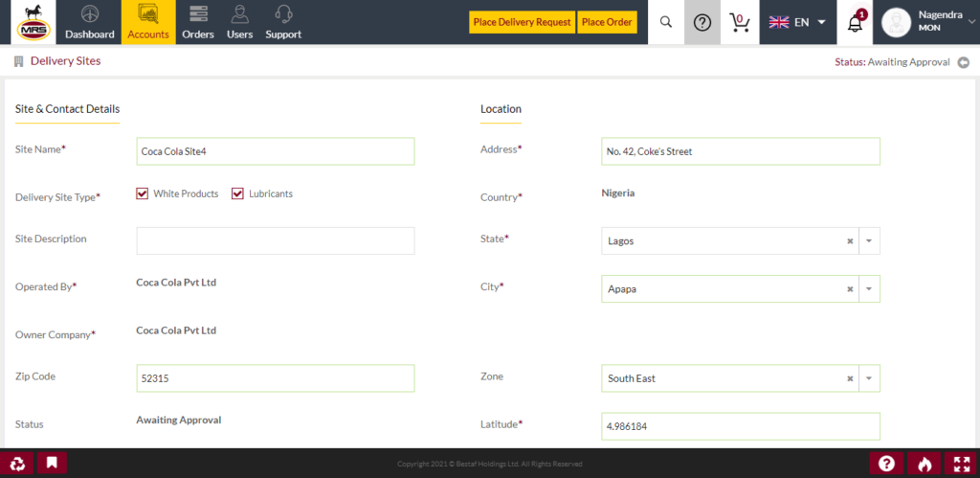Open the shopping cart
The height and width of the screenshot is (478, 980).
[740, 23]
